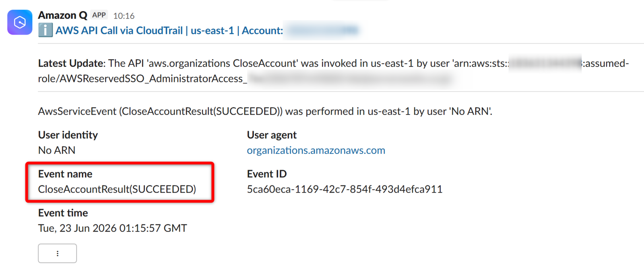Click the Event name field label
Viewport: 644px width, 269px height.
pyautogui.click(x=65, y=174)
